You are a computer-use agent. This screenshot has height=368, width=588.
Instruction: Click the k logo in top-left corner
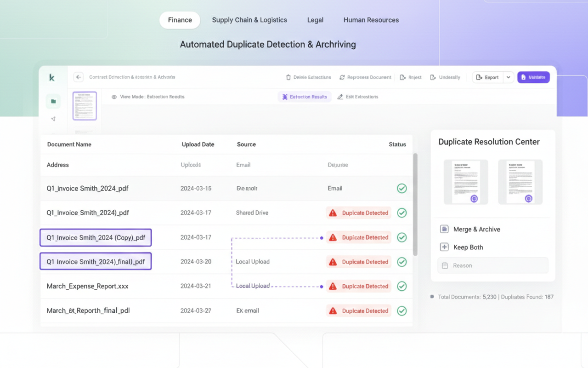(52, 78)
